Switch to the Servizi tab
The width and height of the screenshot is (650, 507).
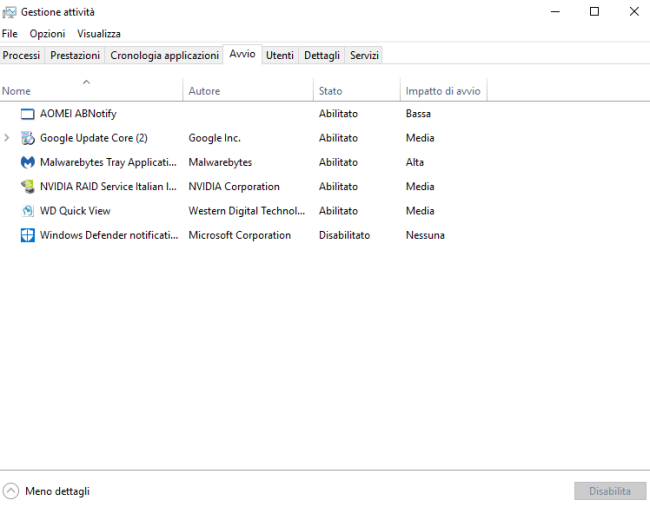click(x=364, y=55)
